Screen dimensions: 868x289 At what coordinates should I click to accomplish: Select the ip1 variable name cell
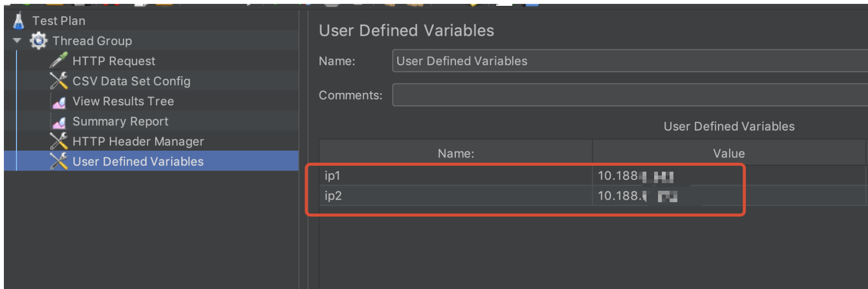click(455, 175)
